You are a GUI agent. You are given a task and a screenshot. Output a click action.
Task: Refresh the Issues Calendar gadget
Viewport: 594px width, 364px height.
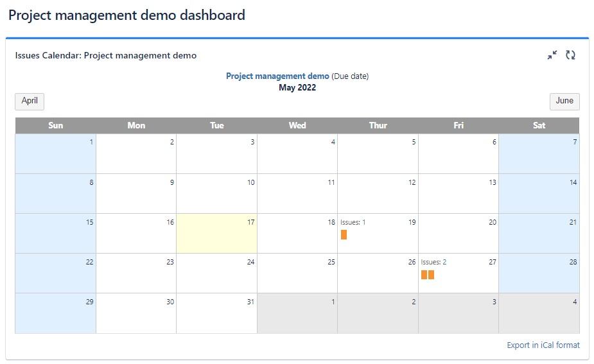pyautogui.click(x=570, y=55)
